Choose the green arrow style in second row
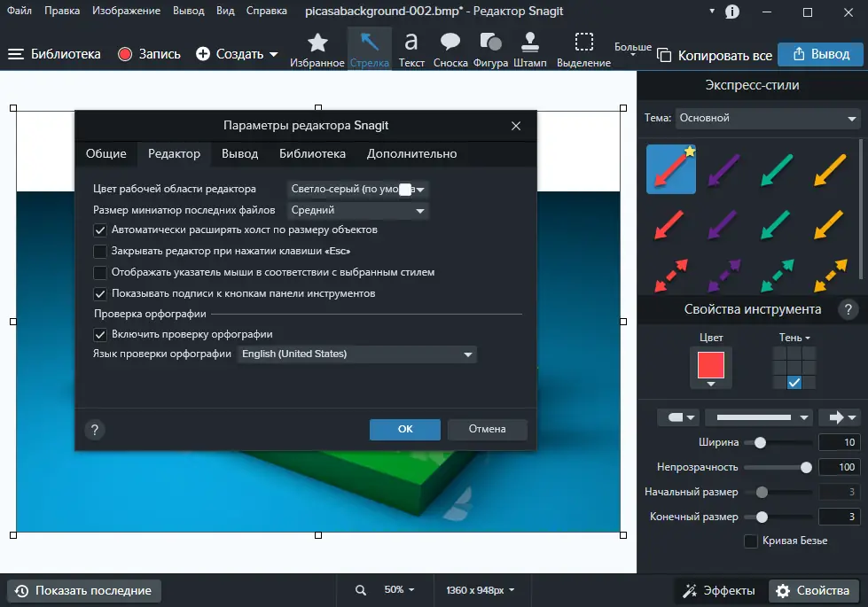868x607 pixels. pyautogui.click(x=776, y=224)
